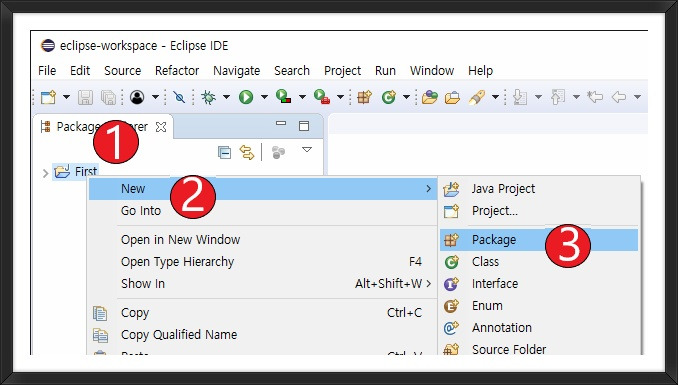
Task: Click the Coverage run icon
Action: point(284,96)
